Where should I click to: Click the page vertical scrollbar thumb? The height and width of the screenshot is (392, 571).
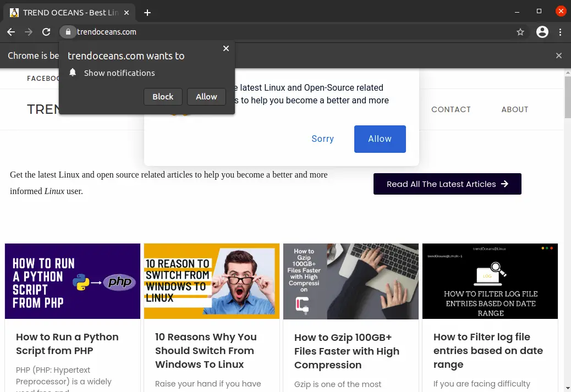(x=568, y=97)
